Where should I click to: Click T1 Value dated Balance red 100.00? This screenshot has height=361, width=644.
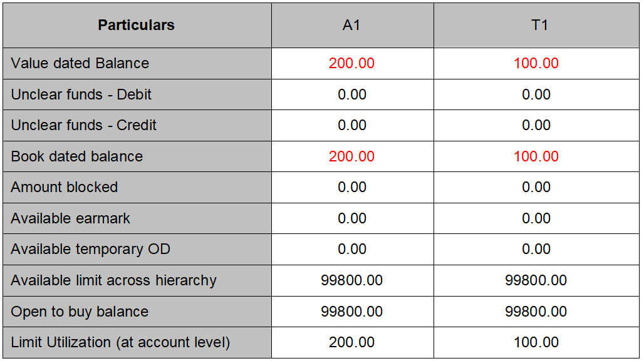point(536,63)
